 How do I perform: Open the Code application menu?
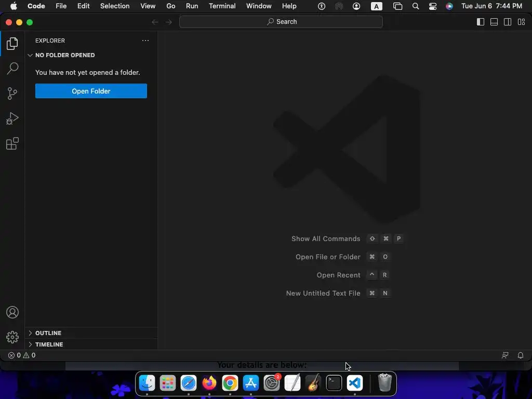click(x=36, y=6)
